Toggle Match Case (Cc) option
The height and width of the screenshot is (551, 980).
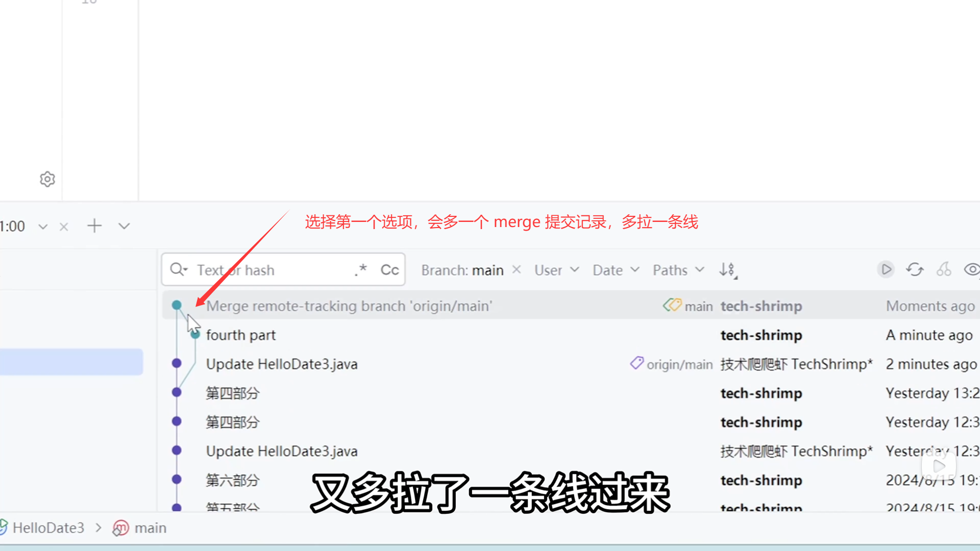click(x=389, y=270)
